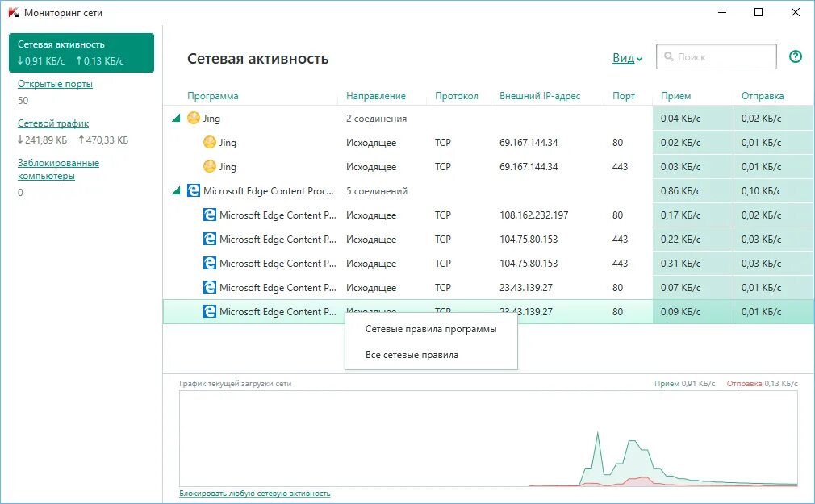Sort by the Направление column header
The image size is (815, 504).
click(376, 96)
